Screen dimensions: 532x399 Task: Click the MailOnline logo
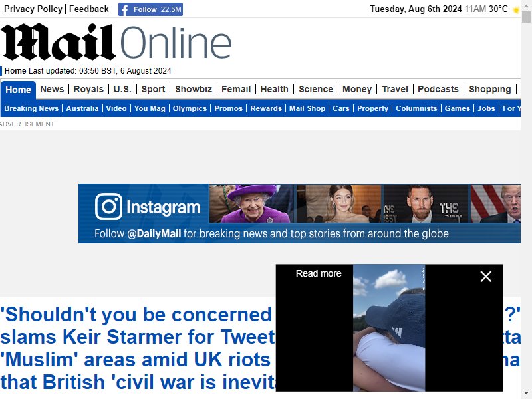pyautogui.click(x=116, y=42)
